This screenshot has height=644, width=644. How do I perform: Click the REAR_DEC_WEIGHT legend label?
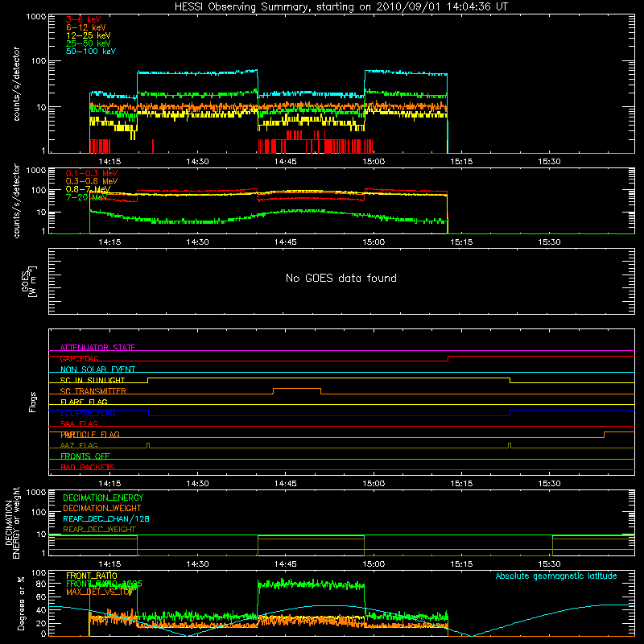[99, 530]
